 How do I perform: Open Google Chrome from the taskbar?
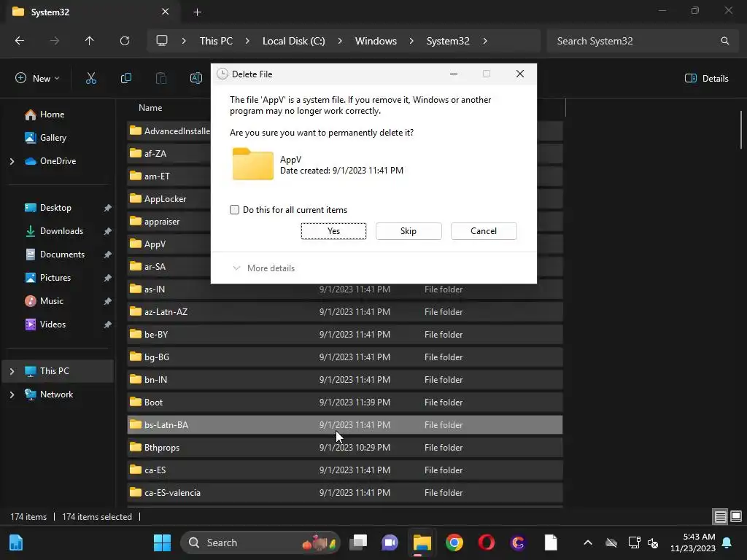(454, 542)
